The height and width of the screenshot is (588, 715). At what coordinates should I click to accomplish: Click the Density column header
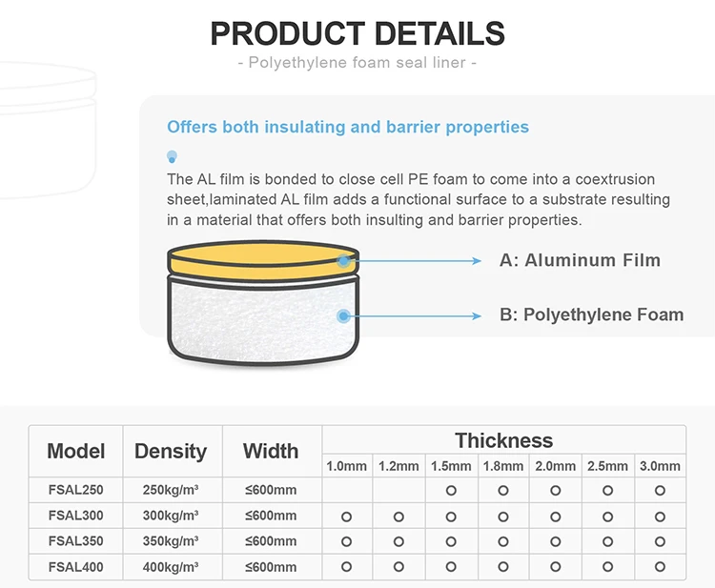pyautogui.click(x=171, y=451)
